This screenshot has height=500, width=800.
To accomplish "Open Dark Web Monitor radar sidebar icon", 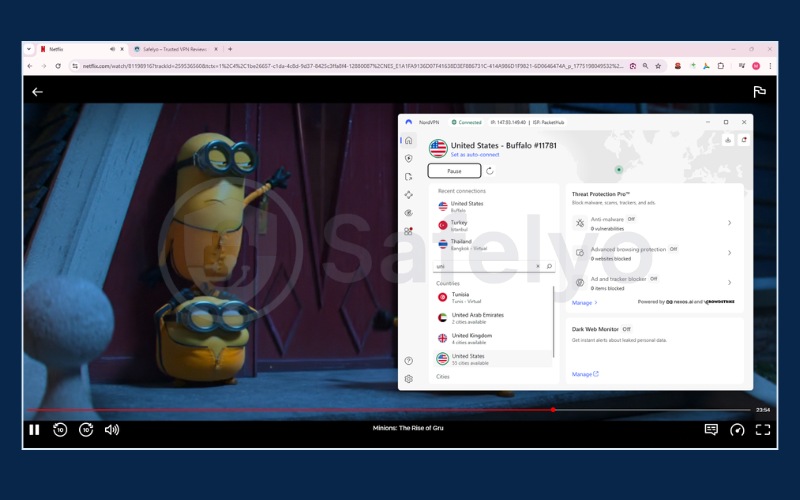I will coord(409,213).
